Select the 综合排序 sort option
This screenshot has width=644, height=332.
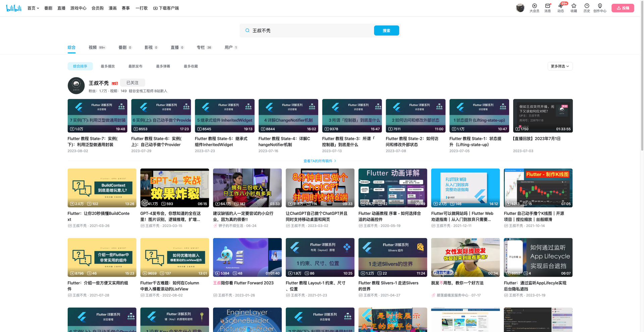pyautogui.click(x=80, y=66)
